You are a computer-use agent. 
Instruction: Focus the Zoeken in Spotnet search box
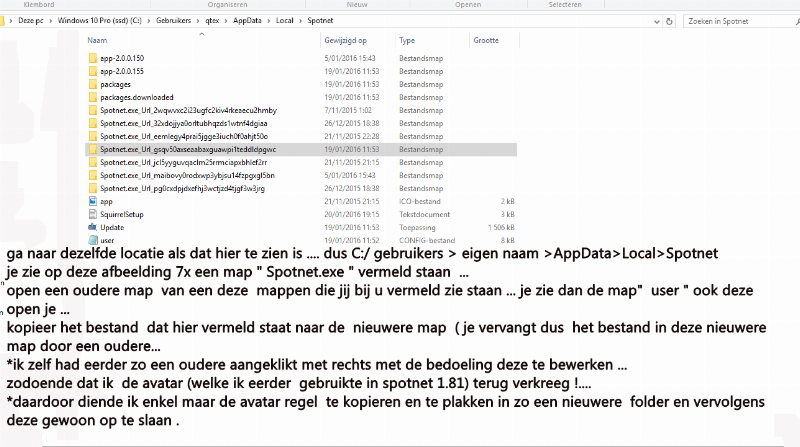click(740, 21)
